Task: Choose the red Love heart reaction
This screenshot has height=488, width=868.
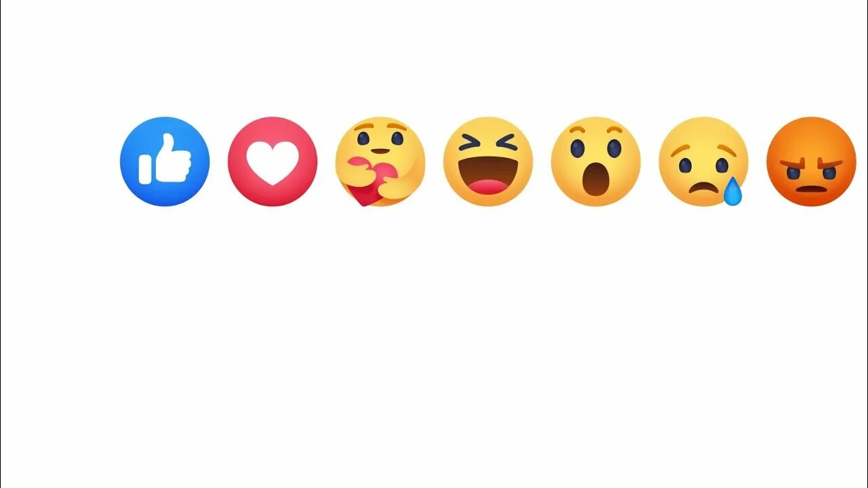Action: click(x=273, y=161)
